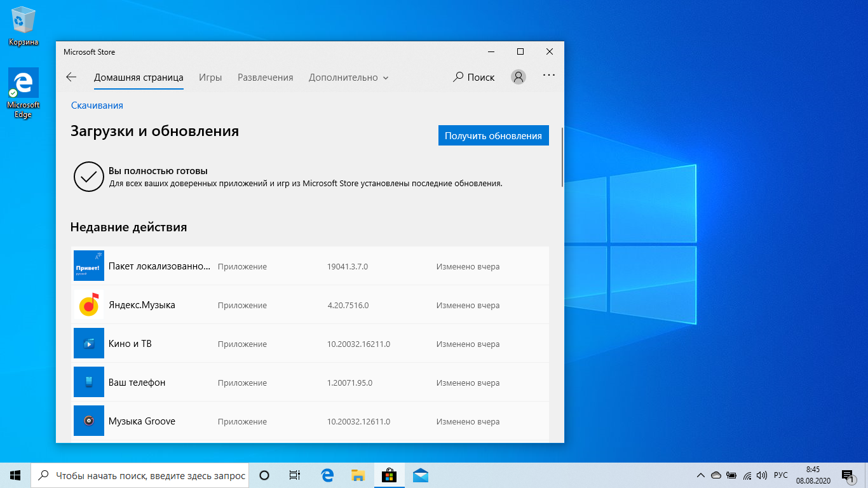
Task: Click the taskbar search input field
Action: coord(140,475)
